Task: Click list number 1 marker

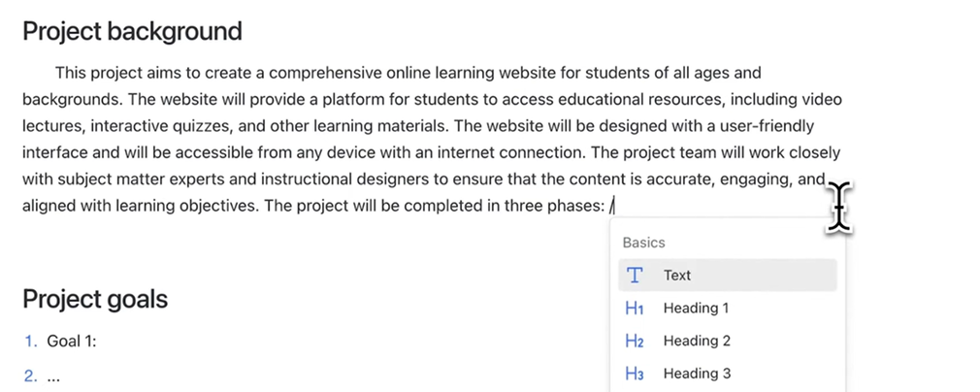Action: tap(30, 342)
